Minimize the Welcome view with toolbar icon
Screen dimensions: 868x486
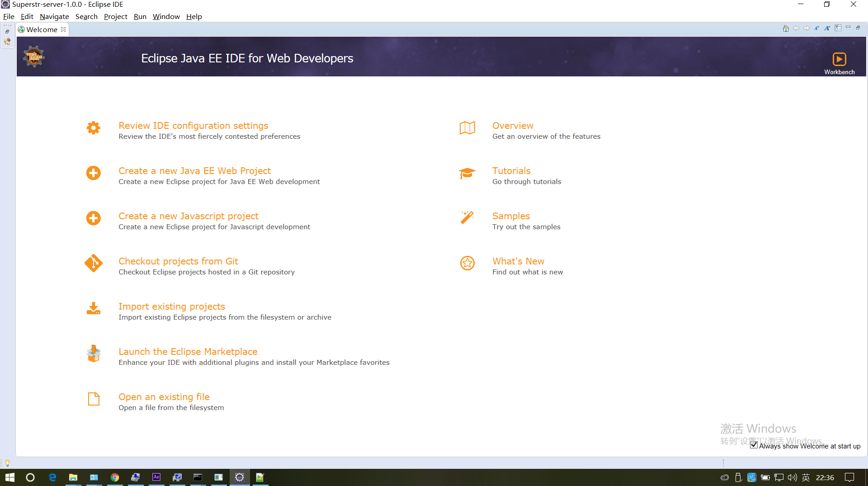pyautogui.click(x=848, y=28)
